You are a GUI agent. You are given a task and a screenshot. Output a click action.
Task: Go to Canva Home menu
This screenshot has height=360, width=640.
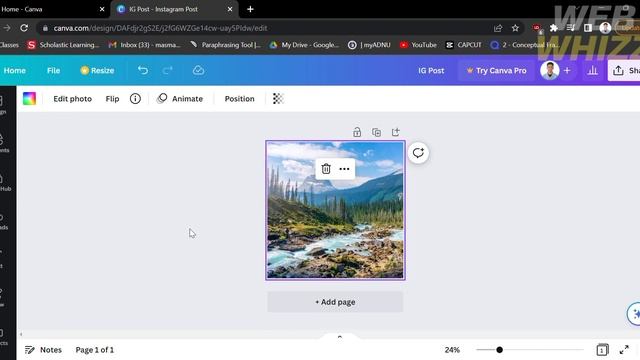[x=15, y=70]
